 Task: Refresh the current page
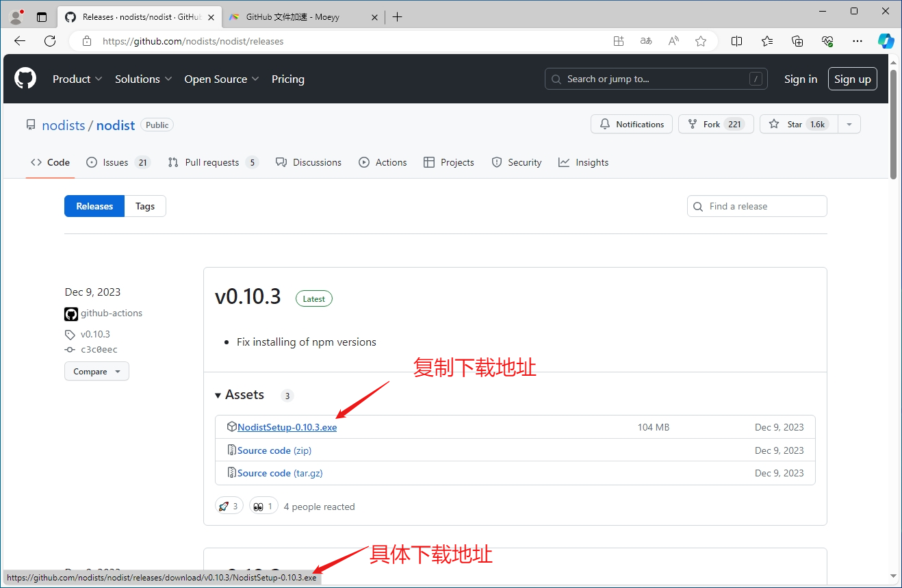[x=50, y=41]
